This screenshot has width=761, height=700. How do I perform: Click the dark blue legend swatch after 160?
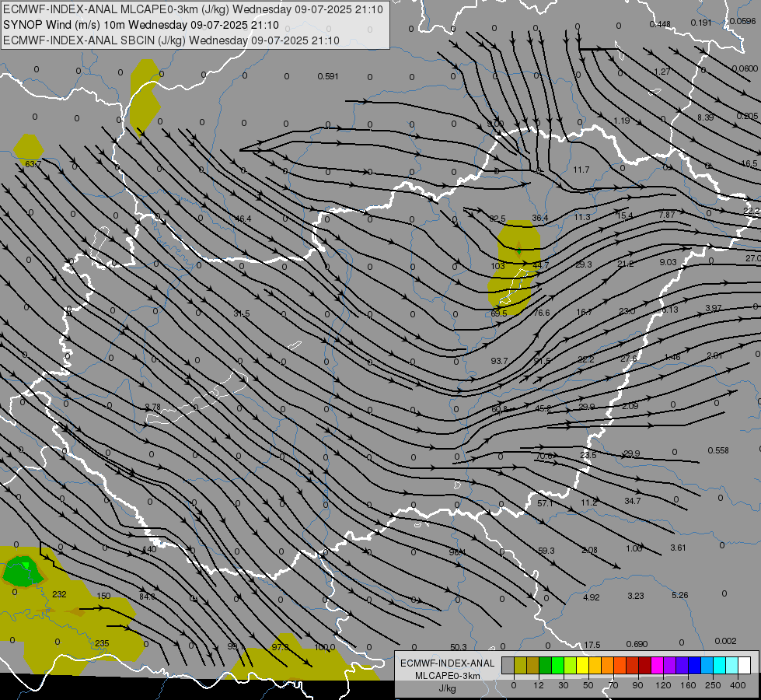(x=694, y=666)
